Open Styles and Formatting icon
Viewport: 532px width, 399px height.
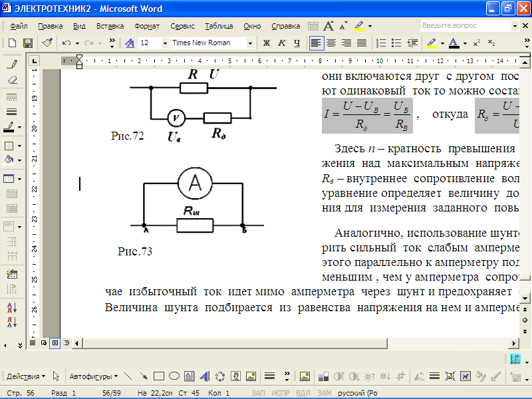[x=130, y=43]
